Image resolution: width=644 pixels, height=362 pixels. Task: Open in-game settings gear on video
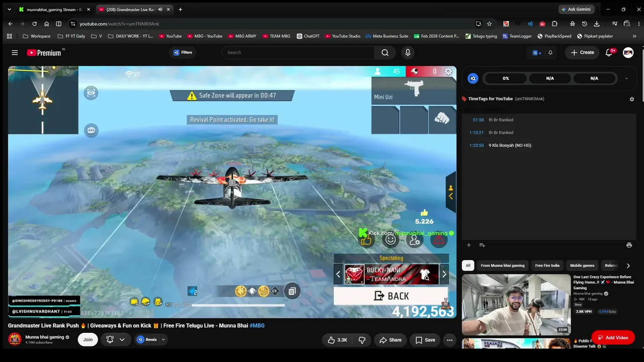pyautogui.click(x=448, y=71)
